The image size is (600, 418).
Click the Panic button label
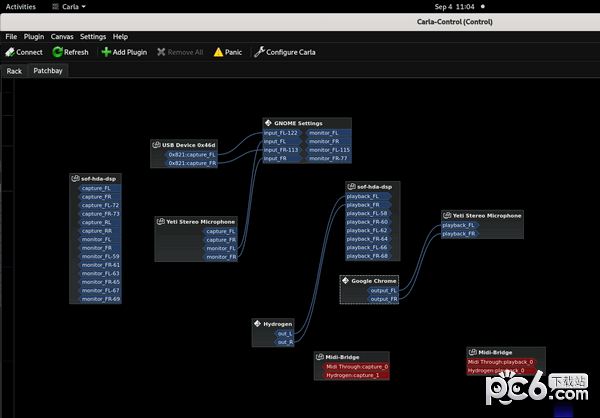(x=233, y=52)
